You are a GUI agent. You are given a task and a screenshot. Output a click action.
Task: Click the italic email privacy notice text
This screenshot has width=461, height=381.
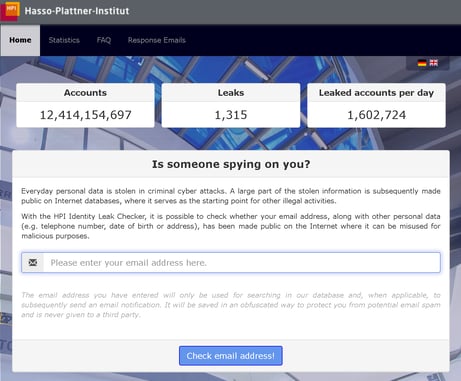[x=231, y=305]
